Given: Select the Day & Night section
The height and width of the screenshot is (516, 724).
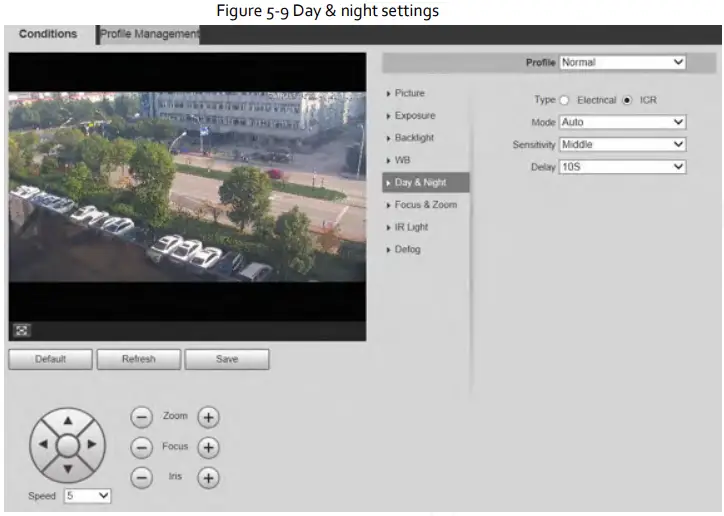Looking at the screenshot, I should coord(426,182).
